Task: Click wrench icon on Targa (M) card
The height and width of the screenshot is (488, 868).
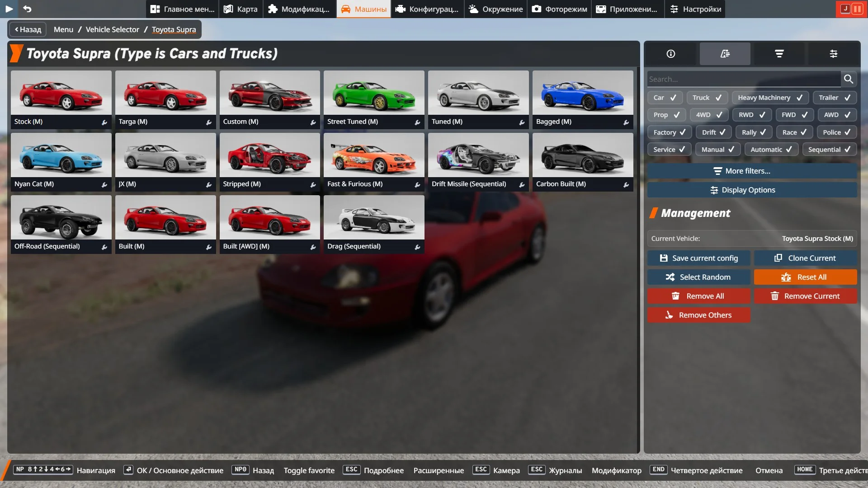Action: (209, 122)
